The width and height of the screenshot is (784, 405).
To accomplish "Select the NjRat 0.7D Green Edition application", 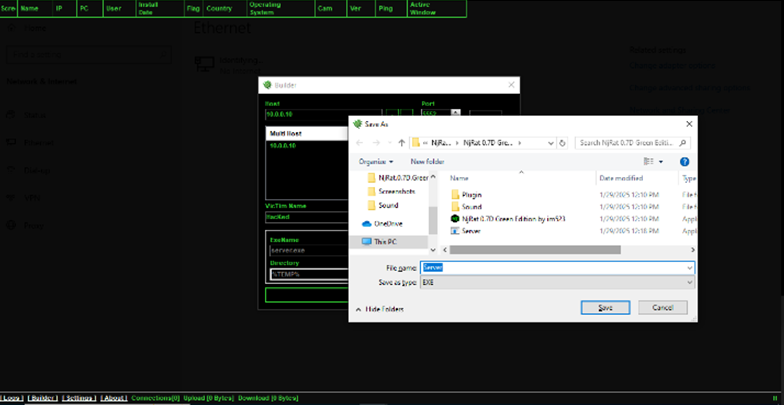I will pyautogui.click(x=508, y=219).
